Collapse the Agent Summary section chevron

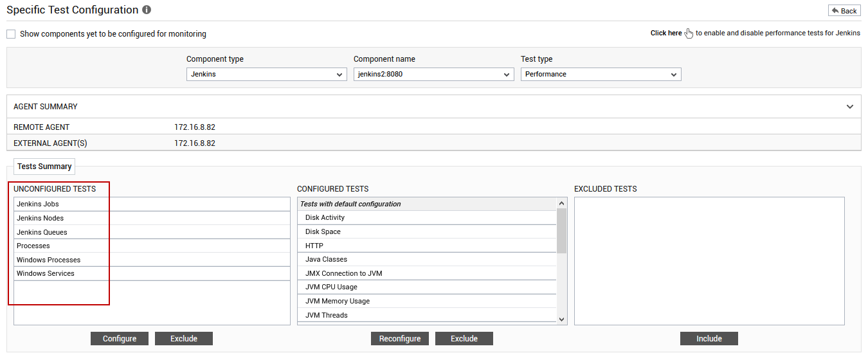(850, 107)
